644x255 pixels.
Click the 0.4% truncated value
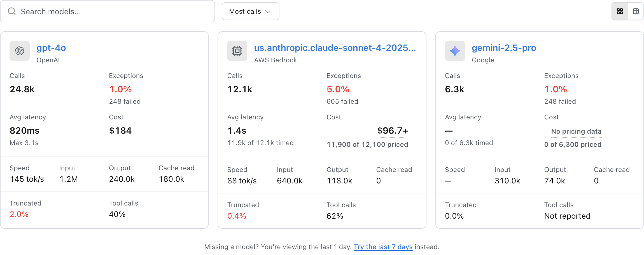coord(237,216)
